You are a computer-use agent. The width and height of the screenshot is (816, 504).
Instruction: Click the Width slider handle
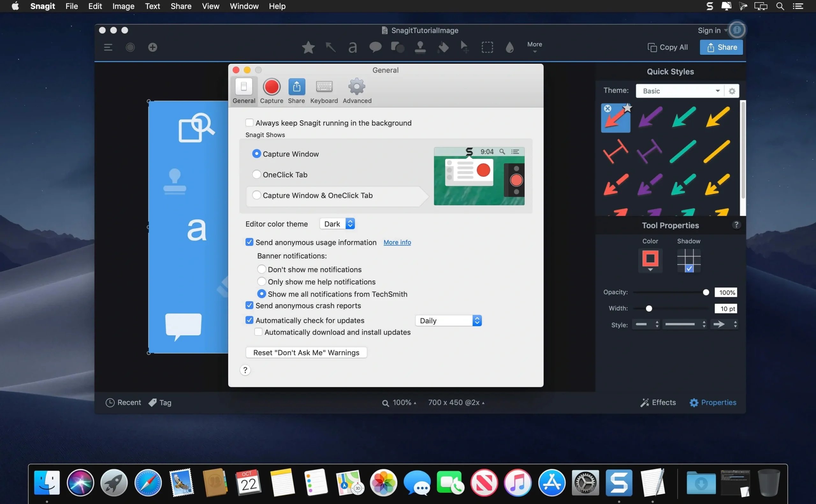(649, 308)
